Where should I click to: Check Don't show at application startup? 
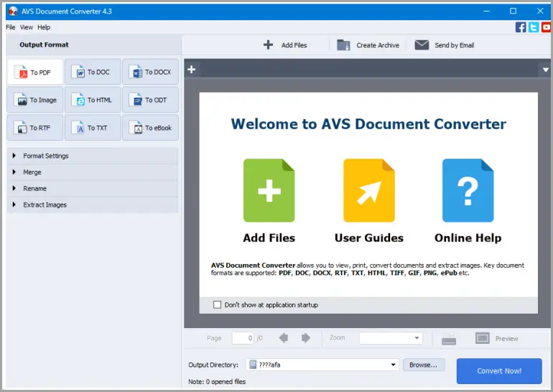217,304
